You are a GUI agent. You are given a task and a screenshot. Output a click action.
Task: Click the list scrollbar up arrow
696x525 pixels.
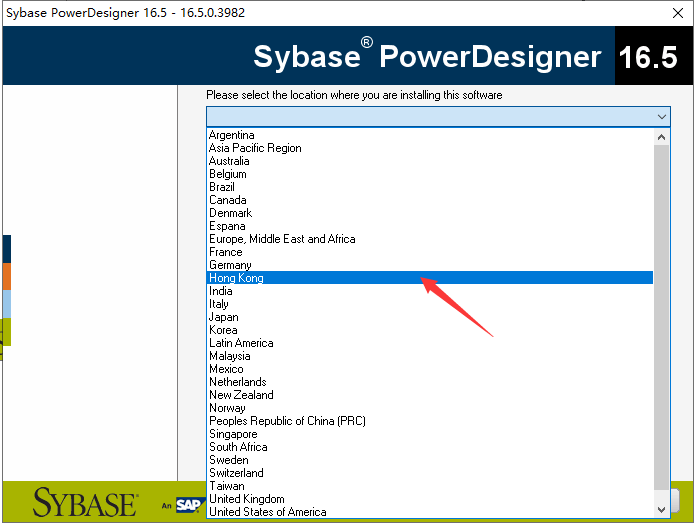click(x=661, y=137)
